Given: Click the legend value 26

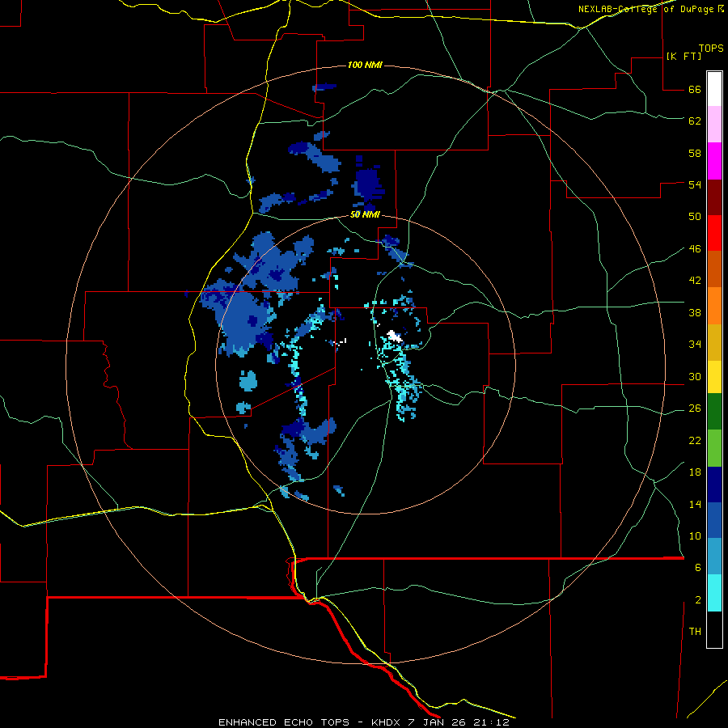Looking at the screenshot, I should [x=695, y=408].
